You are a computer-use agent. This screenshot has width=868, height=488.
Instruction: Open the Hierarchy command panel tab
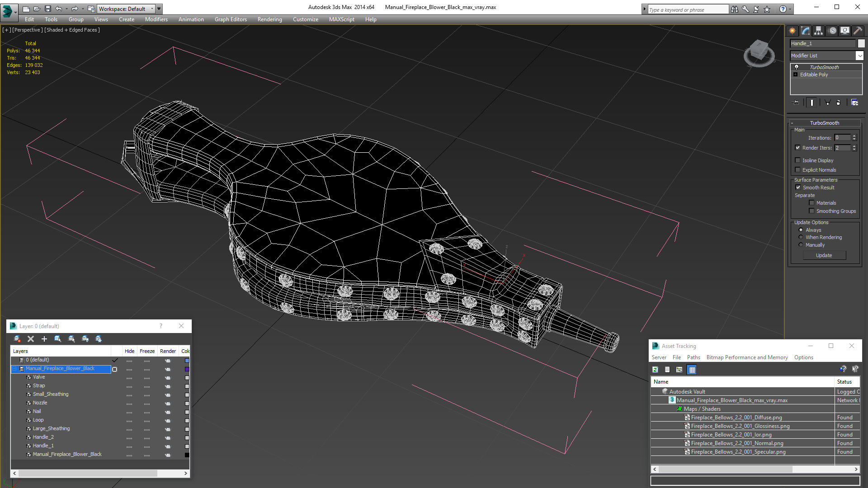click(818, 31)
